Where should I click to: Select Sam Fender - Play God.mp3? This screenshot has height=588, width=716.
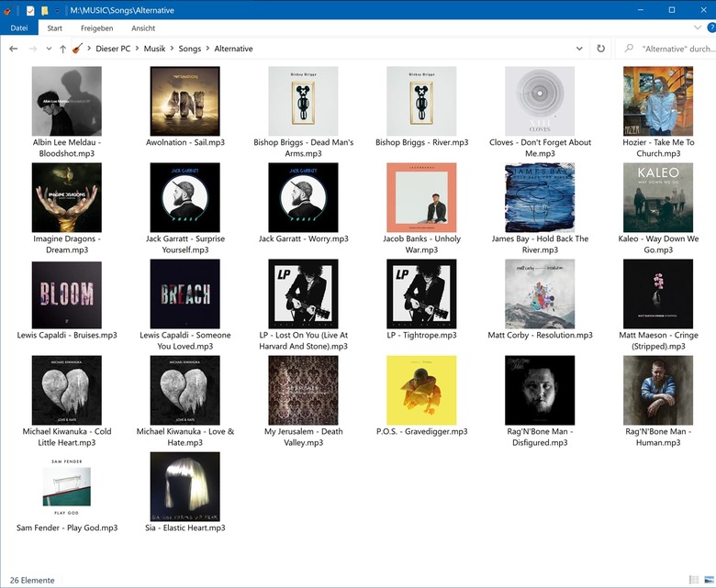[x=67, y=487]
